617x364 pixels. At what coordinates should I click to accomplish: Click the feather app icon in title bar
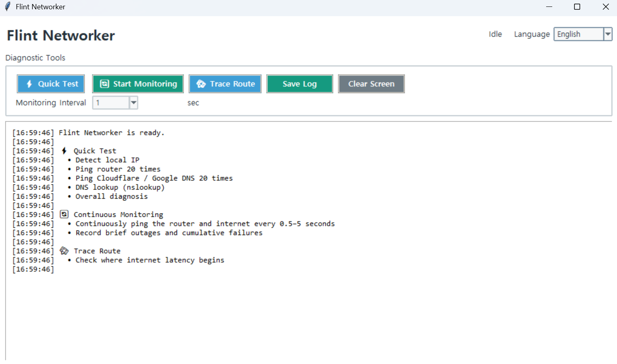point(7,6)
